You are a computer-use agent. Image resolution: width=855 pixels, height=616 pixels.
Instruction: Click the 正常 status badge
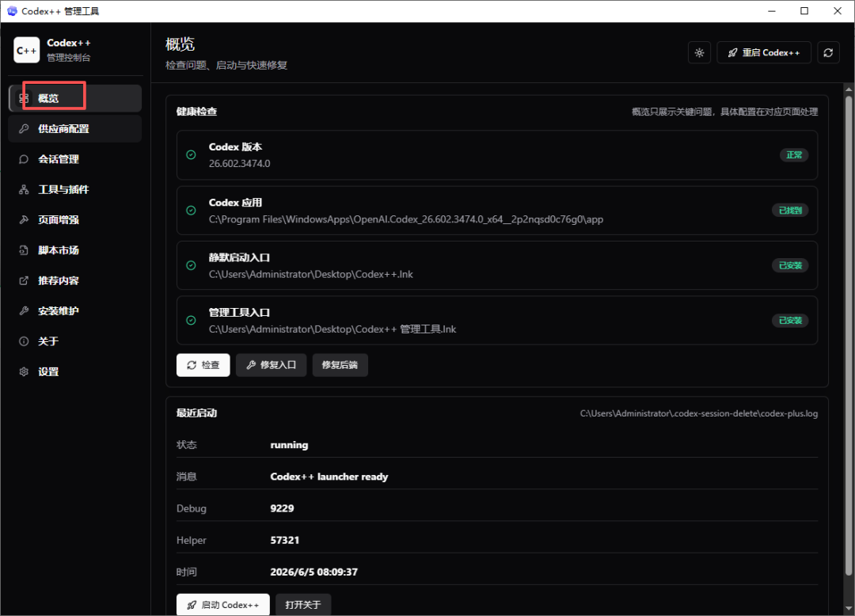click(x=794, y=155)
